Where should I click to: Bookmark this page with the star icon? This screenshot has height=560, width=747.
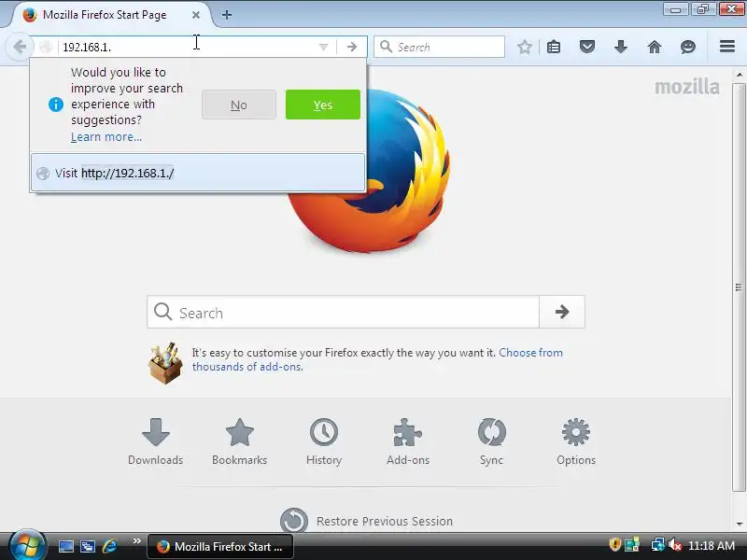click(525, 47)
